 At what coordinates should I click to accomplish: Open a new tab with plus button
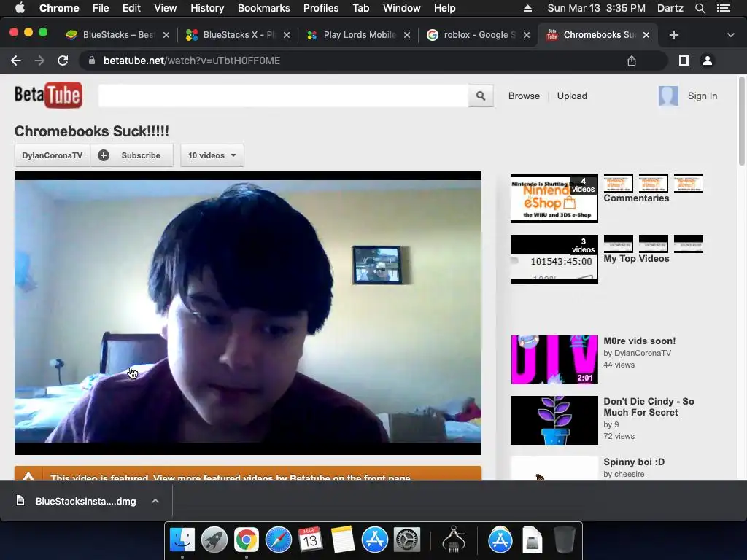pos(673,35)
